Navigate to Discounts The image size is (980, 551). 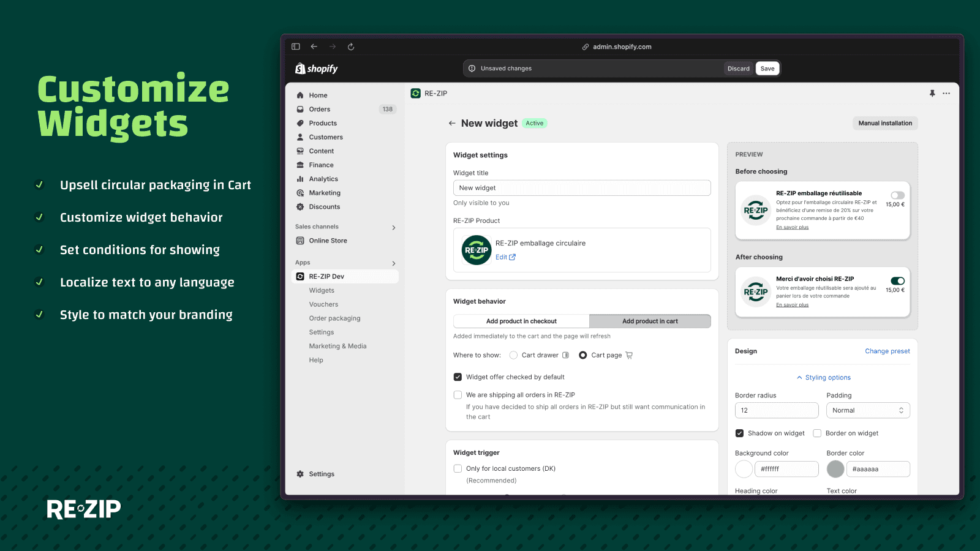[325, 207]
